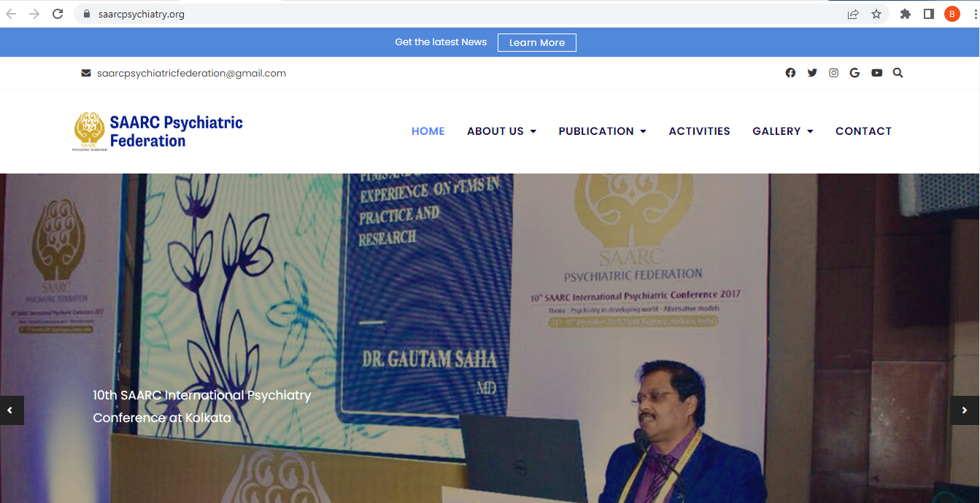The image size is (980, 503).
Task: Reload the page in browser
Action: (58, 14)
